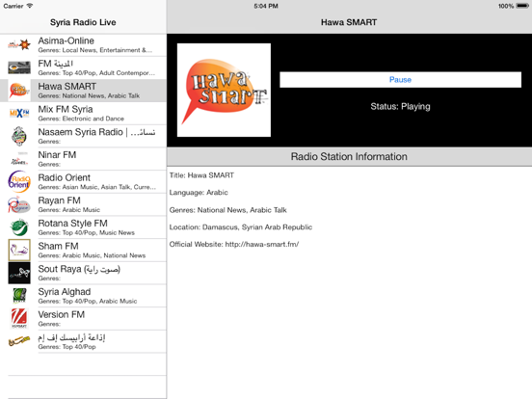Select the Version FM station title
Screen dimensions: 532x399
click(62, 314)
